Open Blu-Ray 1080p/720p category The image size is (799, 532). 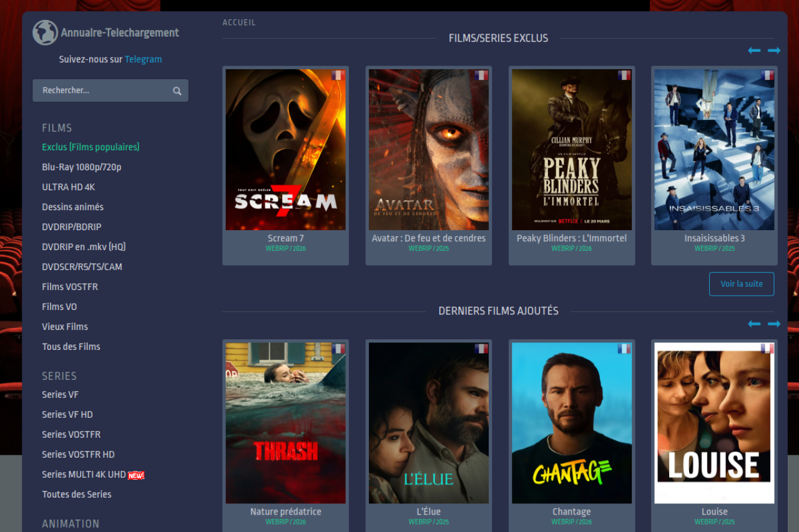pyautogui.click(x=81, y=167)
